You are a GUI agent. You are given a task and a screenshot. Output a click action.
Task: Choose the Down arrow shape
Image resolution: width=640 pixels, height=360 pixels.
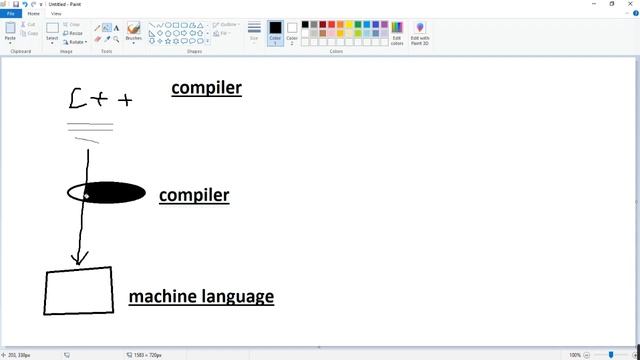point(152,41)
